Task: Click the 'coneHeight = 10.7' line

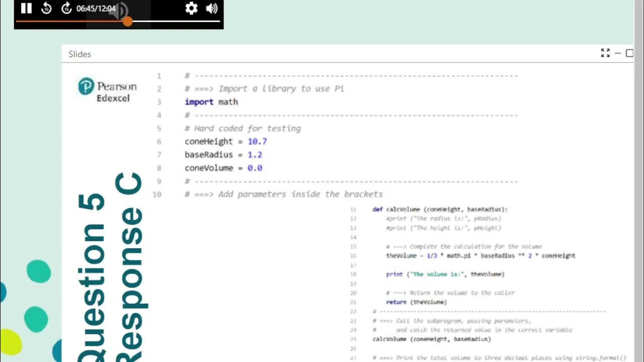Action: (225, 142)
